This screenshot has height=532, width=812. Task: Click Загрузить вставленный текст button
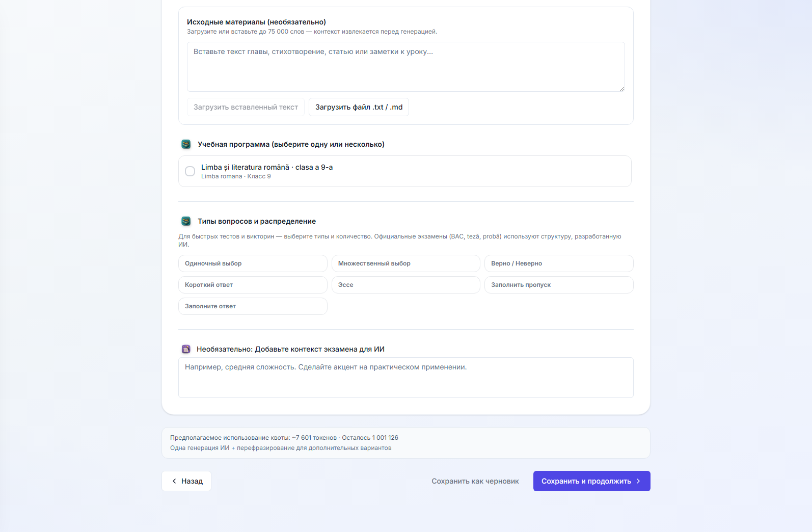(246, 107)
